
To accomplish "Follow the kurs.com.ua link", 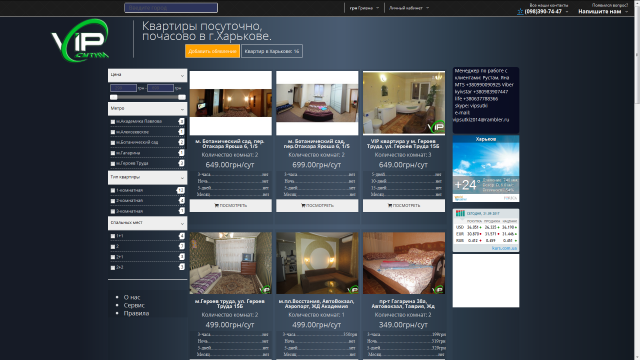I will coord(504,248).
